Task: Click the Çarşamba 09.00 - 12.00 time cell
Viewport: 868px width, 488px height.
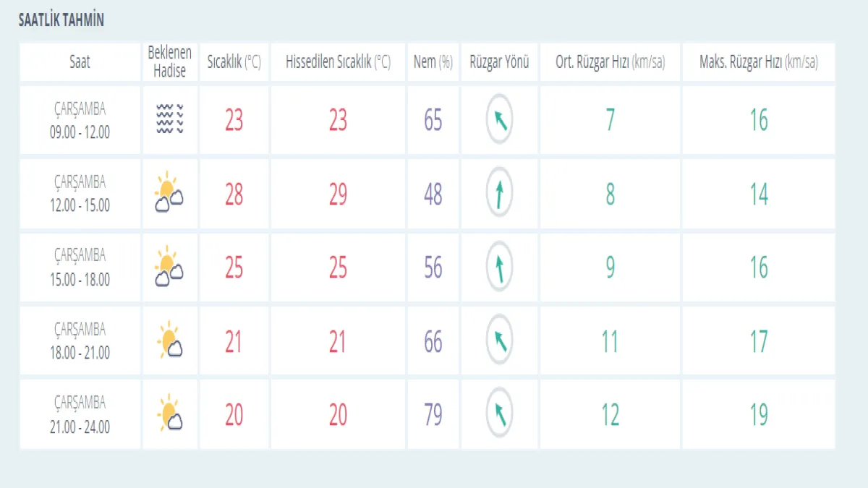Action: coord(80,120)
